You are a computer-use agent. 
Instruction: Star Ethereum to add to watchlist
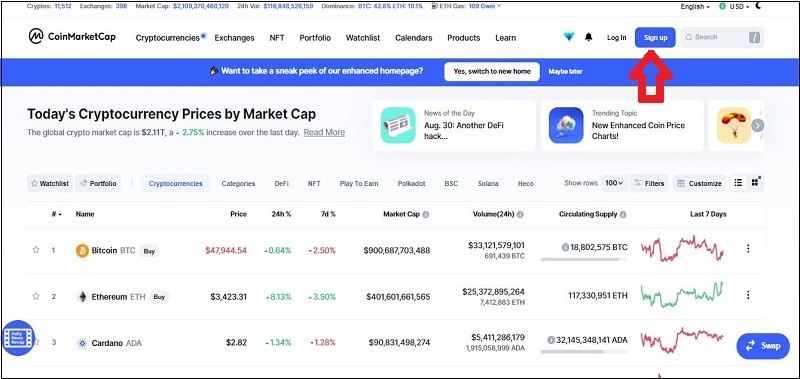tap(36, 296)
